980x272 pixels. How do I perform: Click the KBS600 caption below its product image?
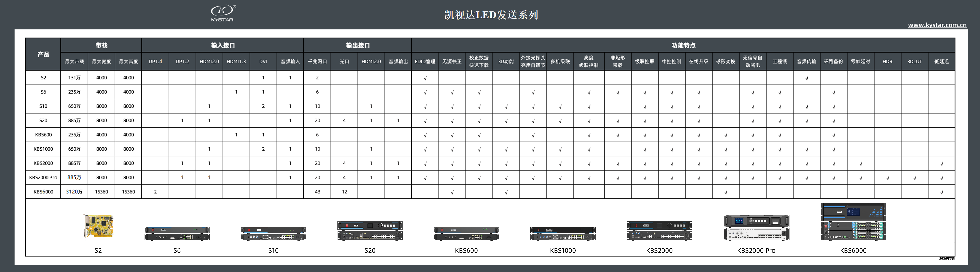[466, 251]
